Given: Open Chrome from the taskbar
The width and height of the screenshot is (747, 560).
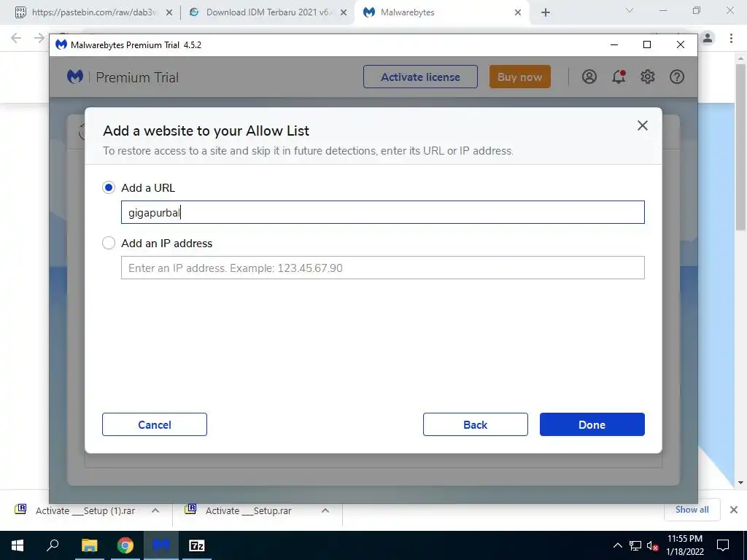Looking at the screenshot, I should (125, 545).
